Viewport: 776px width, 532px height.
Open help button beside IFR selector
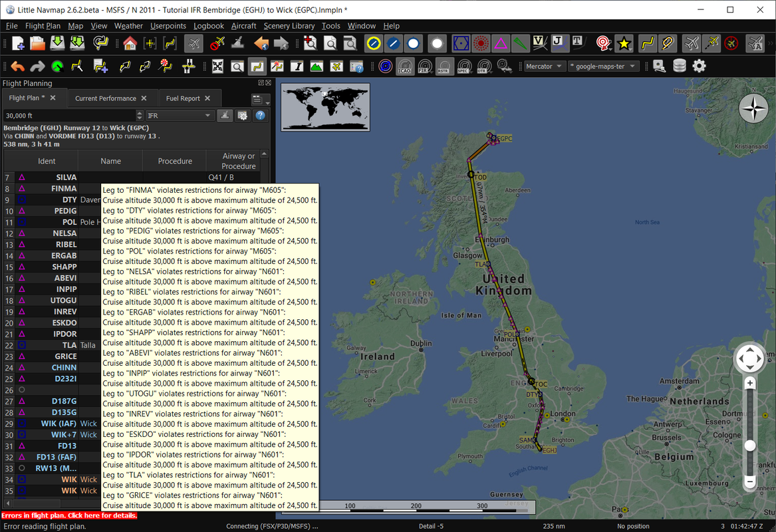click(x=260, y=115)
